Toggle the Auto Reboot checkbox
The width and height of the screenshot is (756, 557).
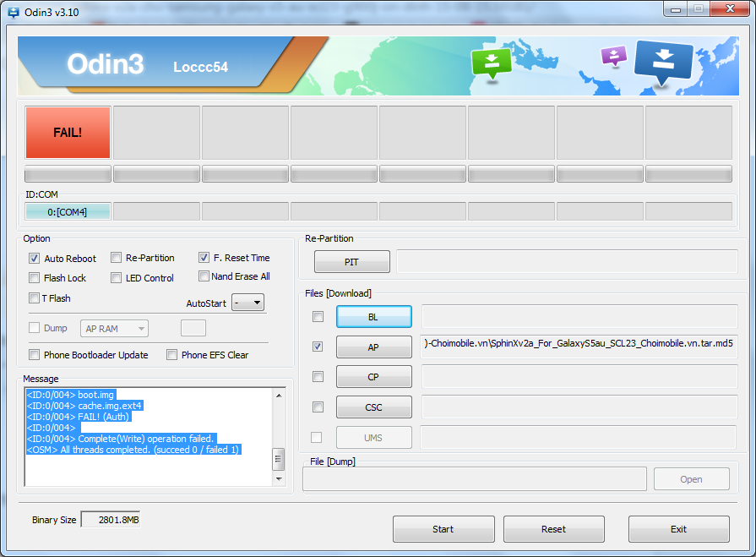pyautogui.click(x=35, y=259)
